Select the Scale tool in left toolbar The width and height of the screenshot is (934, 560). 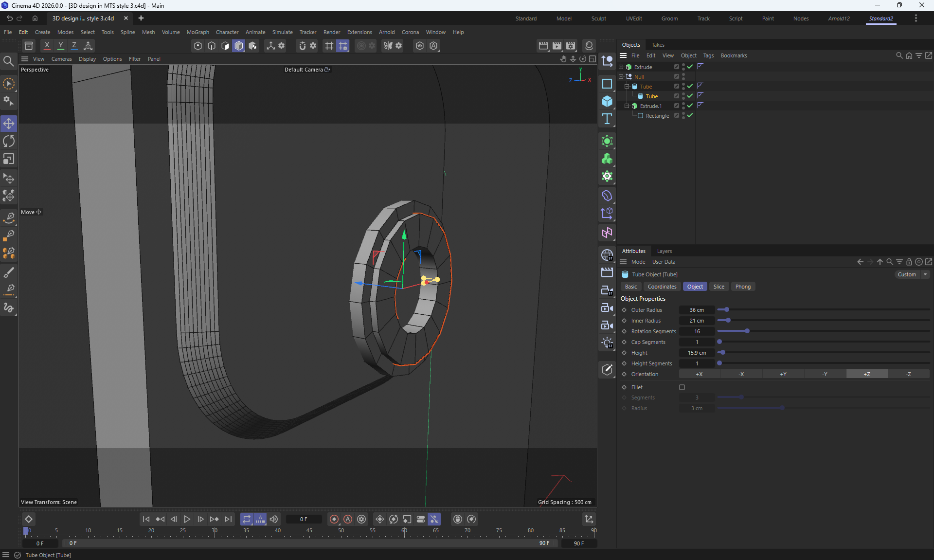point(9,159)
